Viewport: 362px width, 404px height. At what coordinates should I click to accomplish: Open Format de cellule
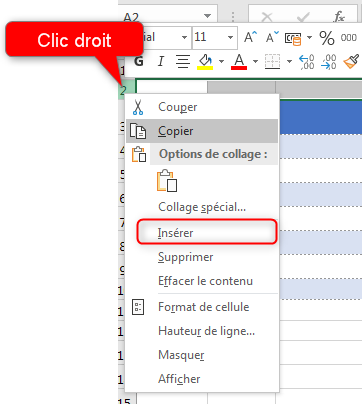[202, 307]
